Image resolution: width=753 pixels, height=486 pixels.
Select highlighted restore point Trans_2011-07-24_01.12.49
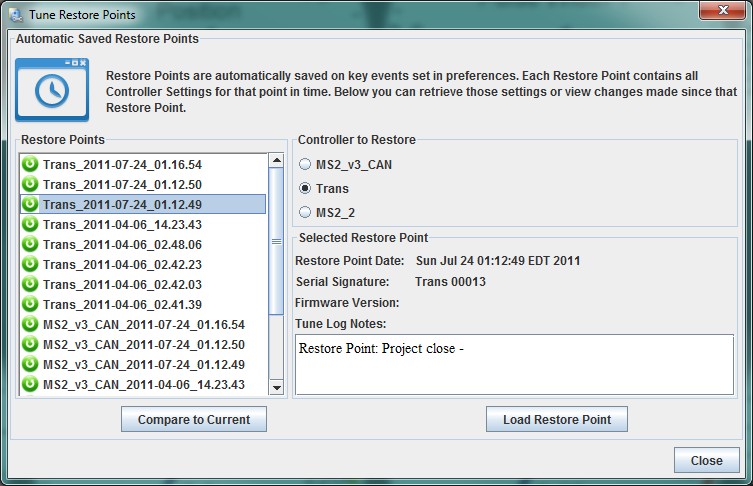(143, 204)
